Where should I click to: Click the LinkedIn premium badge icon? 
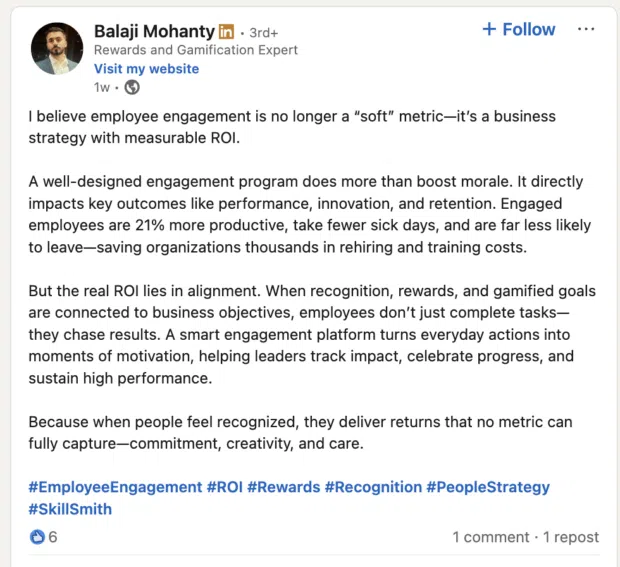[x=226, y=31]
